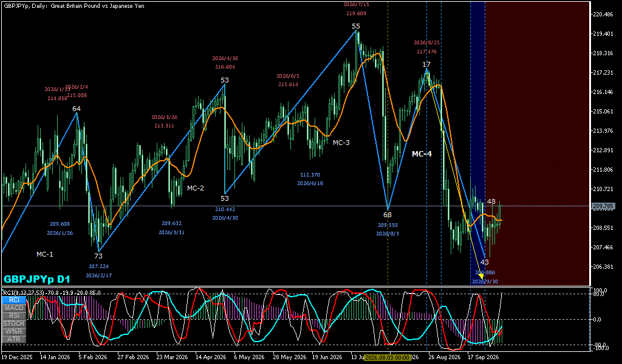Click the 2026/8/25 date label
622x364 pixels.
point(426,42)
